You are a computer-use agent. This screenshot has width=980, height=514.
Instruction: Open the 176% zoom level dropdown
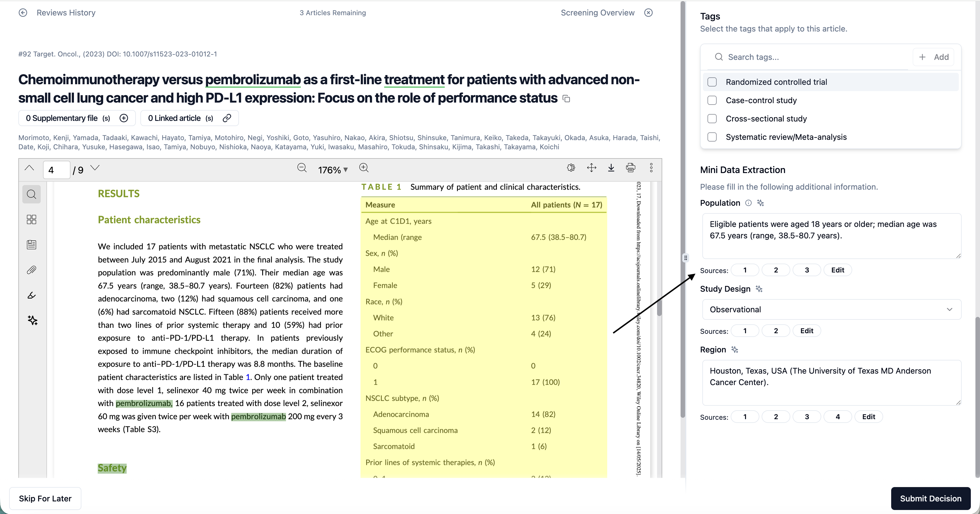click(333, 170)
